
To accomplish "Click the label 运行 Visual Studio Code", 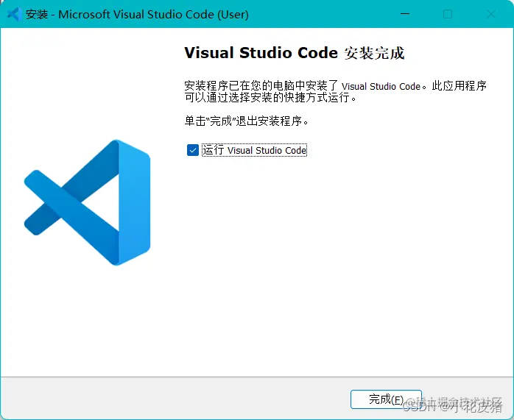I will point(254,150).
